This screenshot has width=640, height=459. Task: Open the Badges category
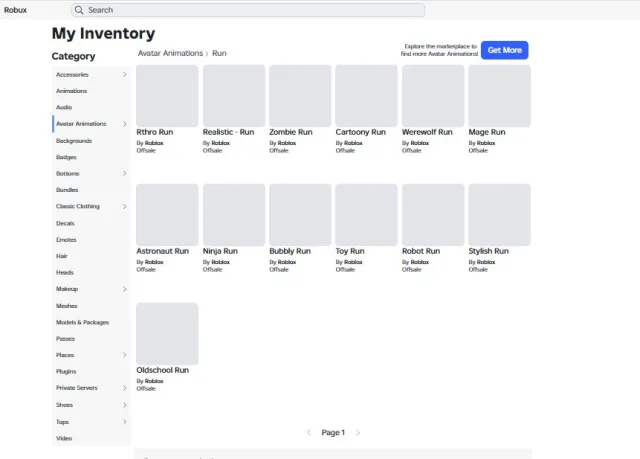(x=66, y=157)
